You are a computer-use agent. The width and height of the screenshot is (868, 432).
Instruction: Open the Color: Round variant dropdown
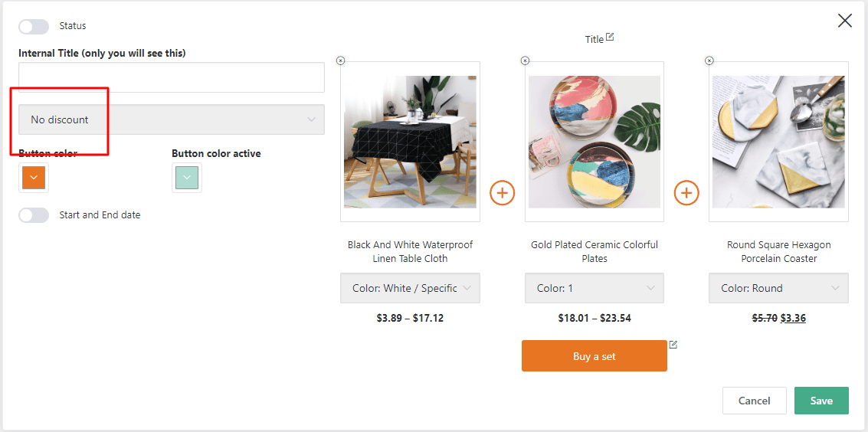coord(778,288)
